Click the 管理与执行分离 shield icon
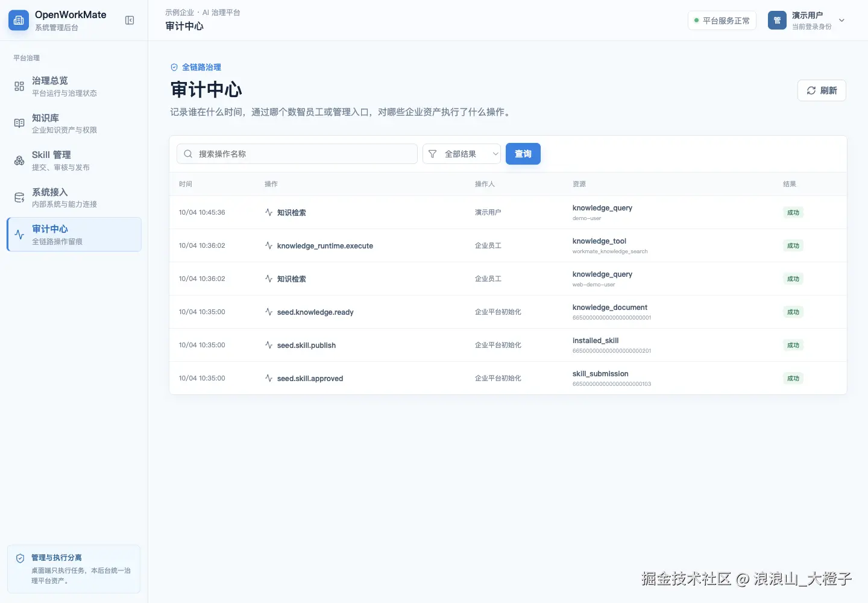Screen dimensions: 868x603 click(20, 558)
